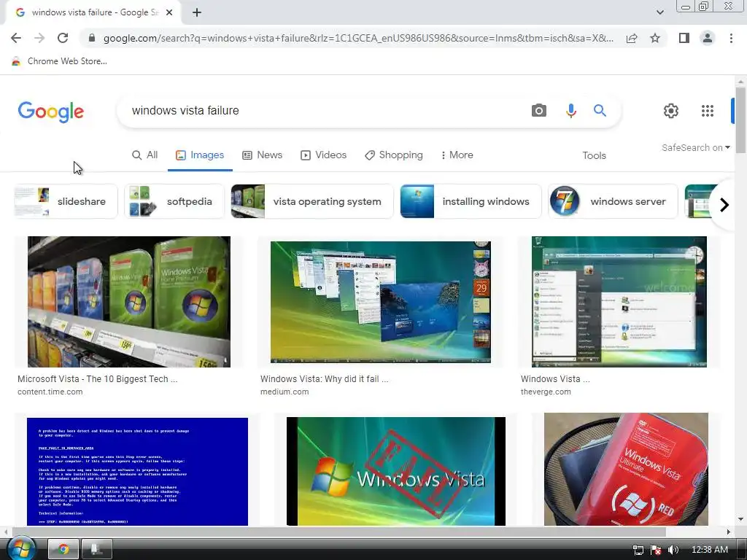This screenshot has width=747, height=560.
Task: Open Windows Vista: Why did it fail link
Action: 325,379
